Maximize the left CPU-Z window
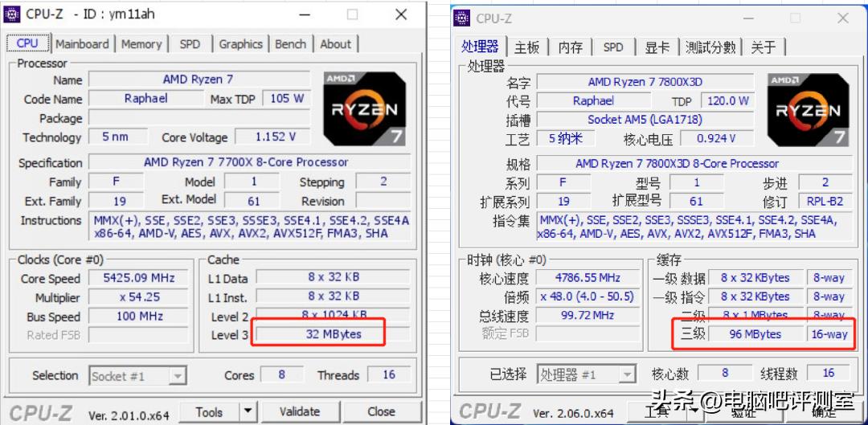This screenshot has height=425, width=868. (352, 14)
